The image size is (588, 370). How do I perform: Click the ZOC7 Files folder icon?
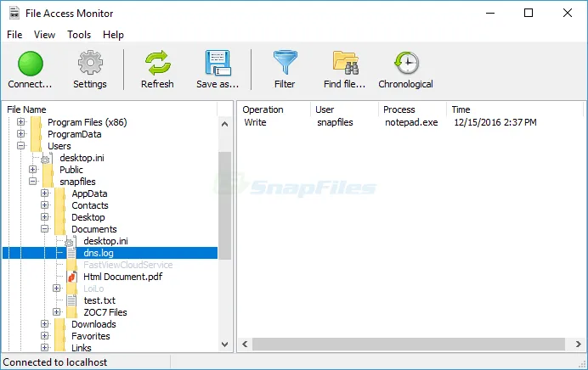[x=72, y=312]
